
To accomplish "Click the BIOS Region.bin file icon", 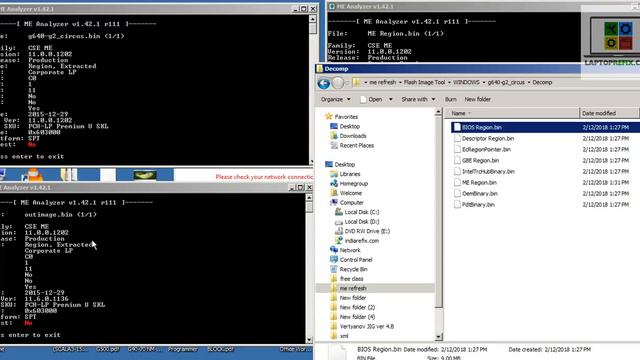I will pyautogui.click(x=457, y=127).
